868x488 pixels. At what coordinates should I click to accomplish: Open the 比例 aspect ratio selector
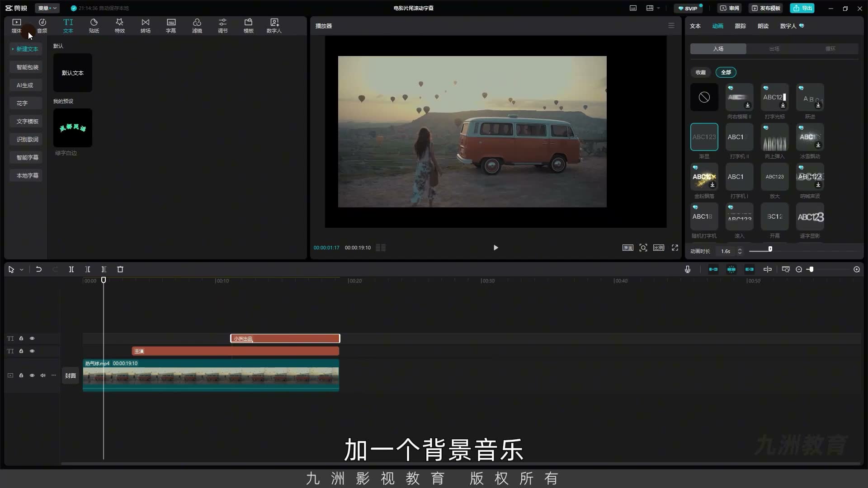659,248
